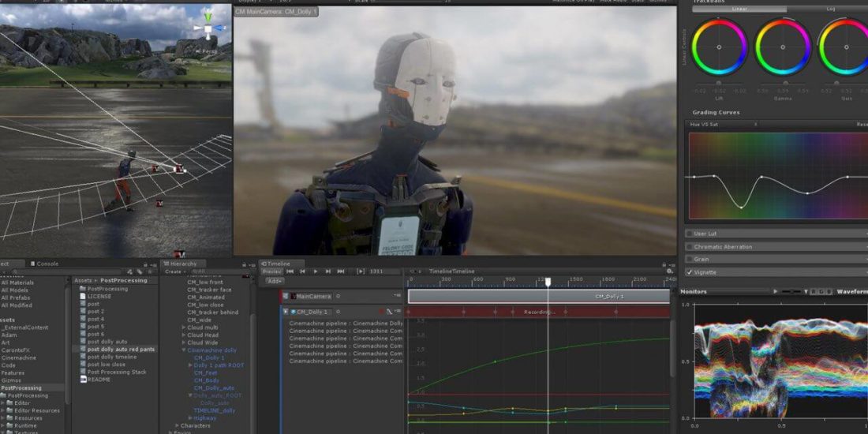Click the timeline playhead marker
This screenshot has height=434, width=868.
click(548, 282)
